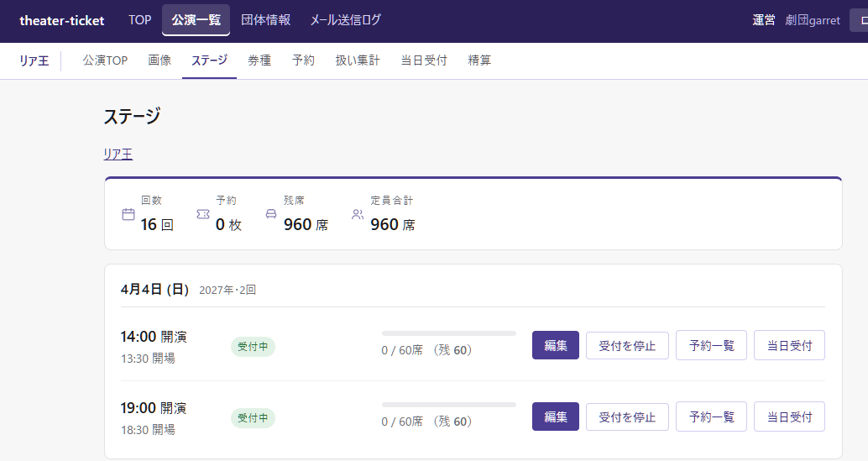Open 予約一覧 for the 19:00 stage

711,416
